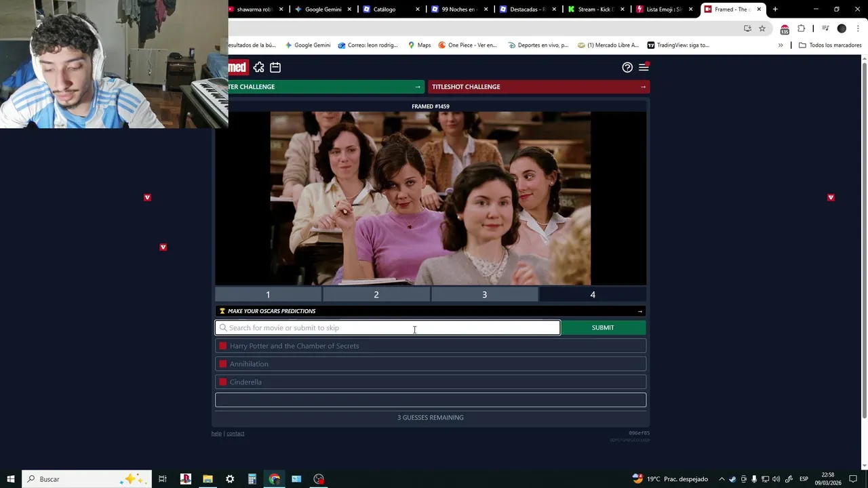Open the PlayStation app on the taskbar
The height and width of the screenshot is (488, 868).
click(x=186, y=479)
